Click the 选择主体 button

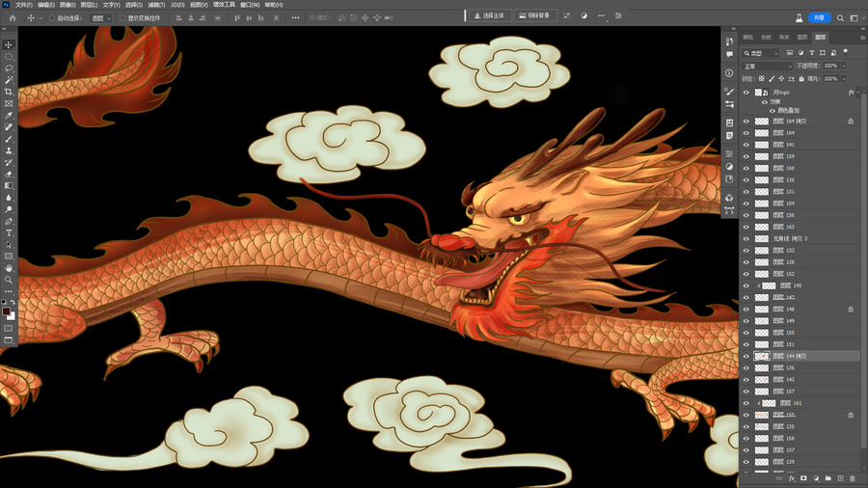coord(489,16)
